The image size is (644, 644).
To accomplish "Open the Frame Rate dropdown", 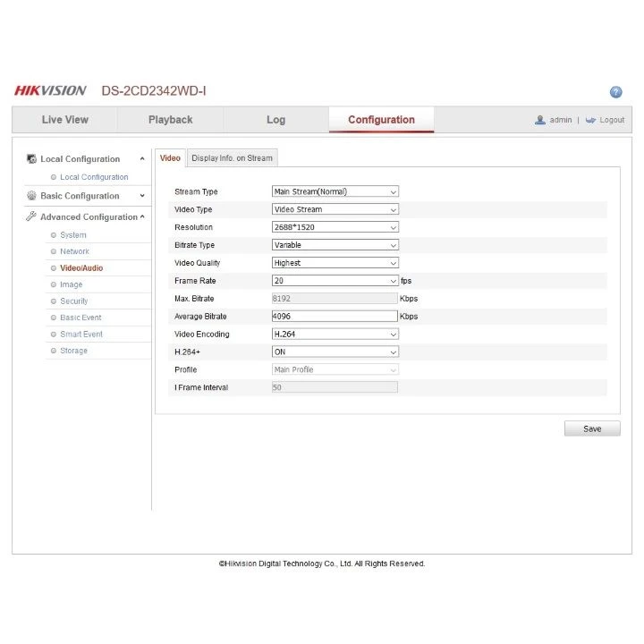I will pyautogui.click(x=335, y=281).
